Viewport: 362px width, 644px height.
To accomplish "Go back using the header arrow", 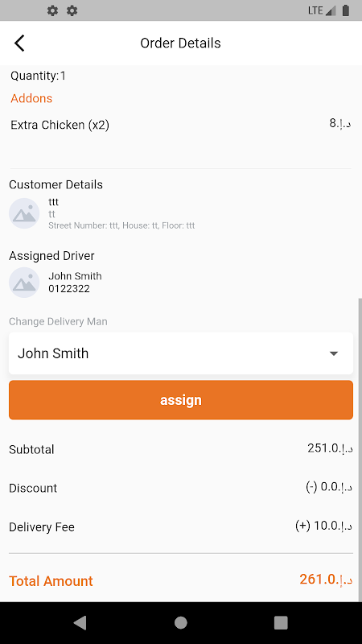I will pyautogui.click(x=19, y=43).
